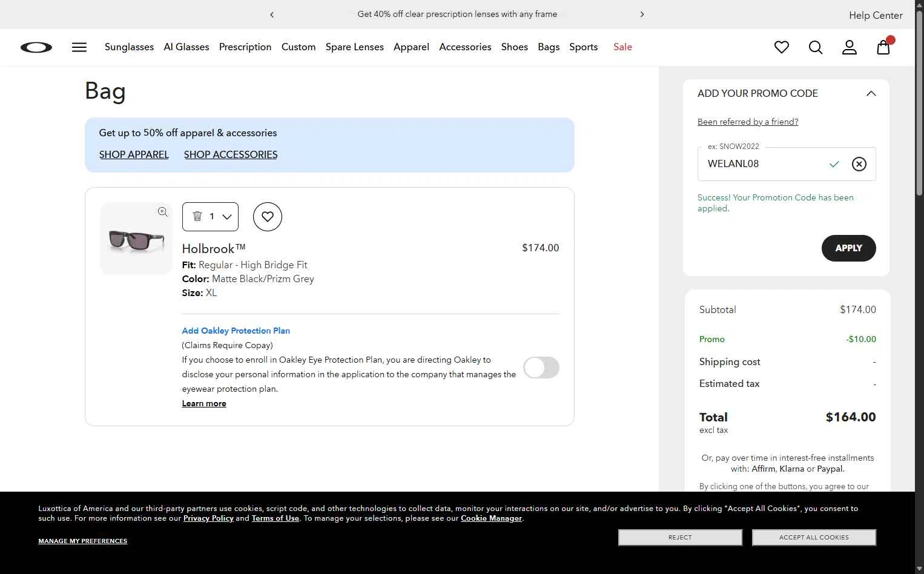
Task: Open the Accessories menu
Action: [465, 47]
